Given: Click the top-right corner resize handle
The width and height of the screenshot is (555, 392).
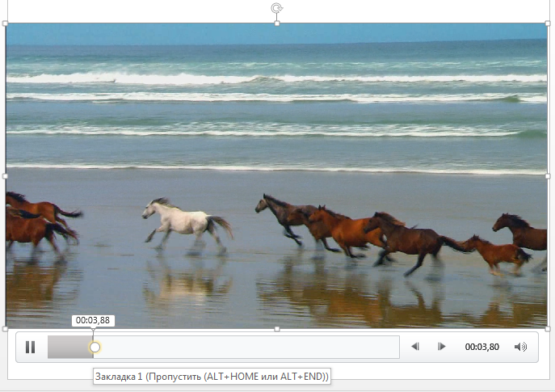Looking at the screenshot, I should coord(548,23).
